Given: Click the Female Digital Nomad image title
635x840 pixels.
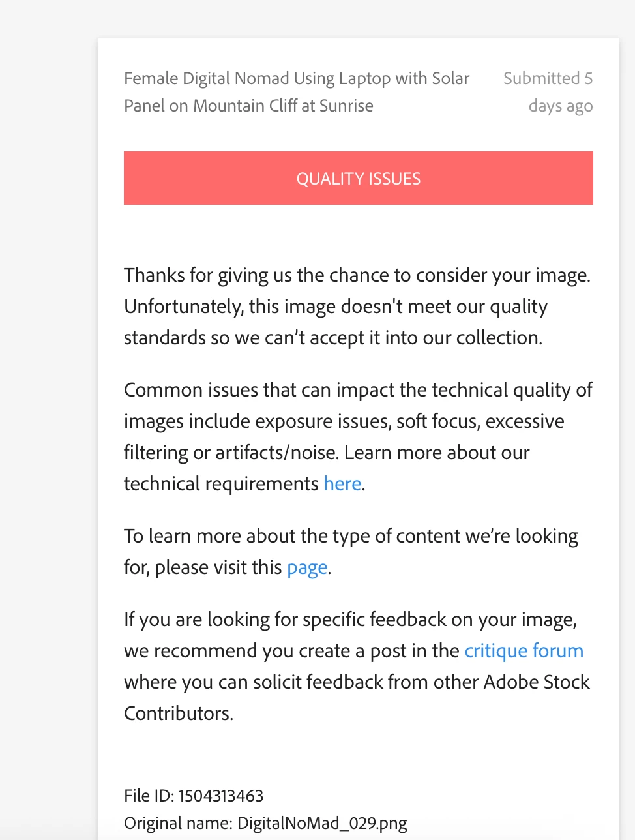Looking at the screenshot, I should click(297, 92).
